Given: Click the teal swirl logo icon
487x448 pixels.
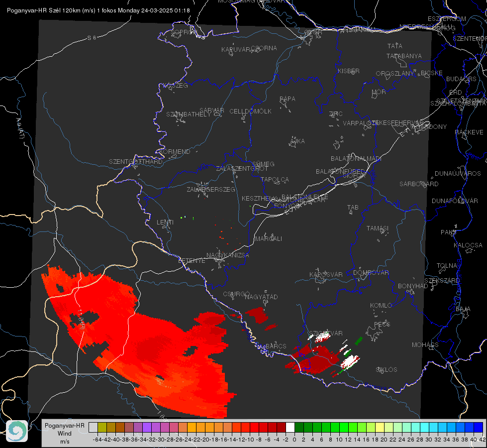Looking at the screenshot, I should [x=17, y=431].
